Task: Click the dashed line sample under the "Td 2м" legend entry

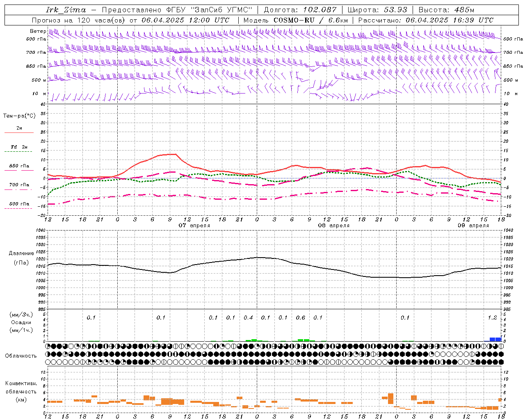Action: pos(18,152)
